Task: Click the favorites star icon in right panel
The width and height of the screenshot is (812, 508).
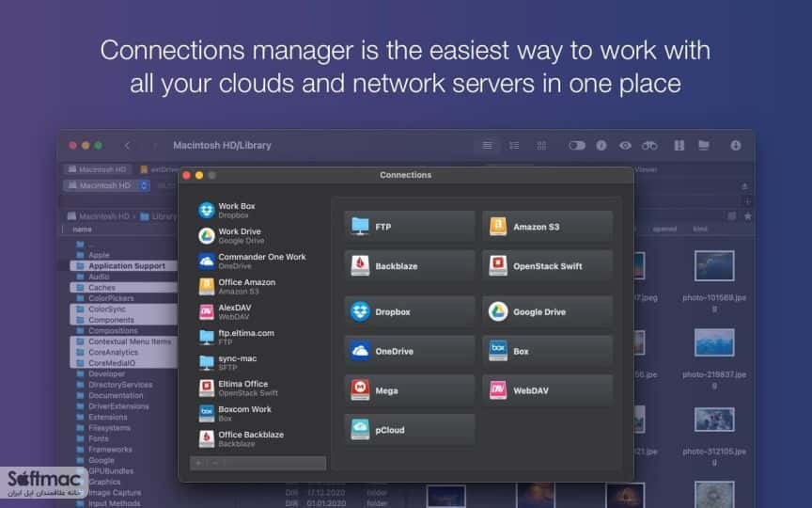Action: point(747,216)
